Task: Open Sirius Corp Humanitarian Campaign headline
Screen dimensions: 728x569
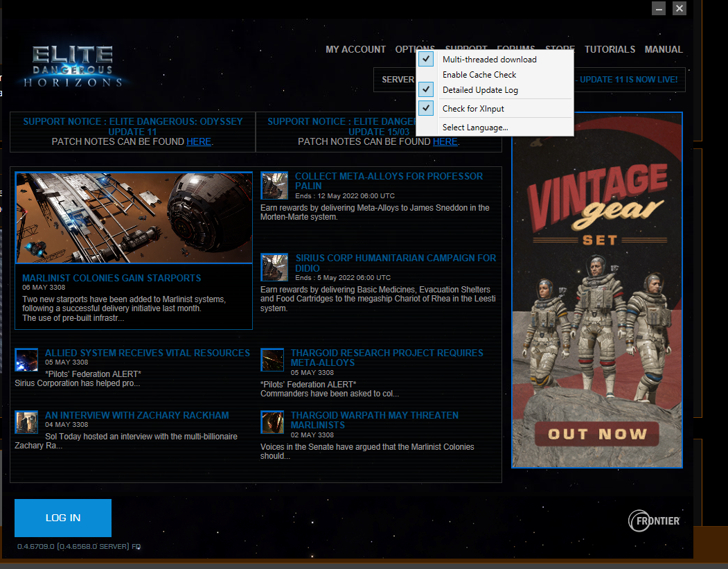Action: pos(396,263)
